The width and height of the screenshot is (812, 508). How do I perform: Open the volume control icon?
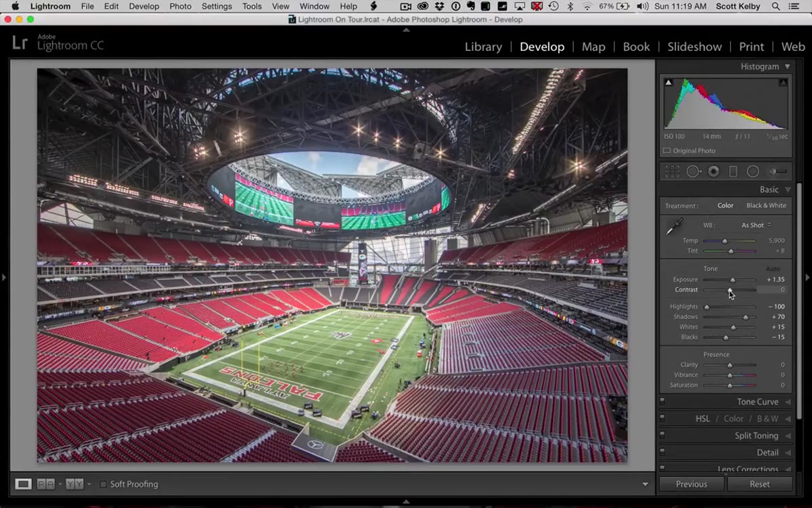tap(642, 6)
